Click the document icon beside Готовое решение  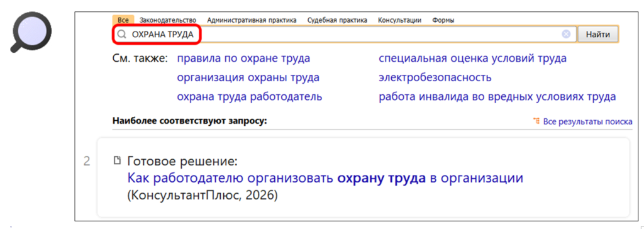click(x=117, y=160)
